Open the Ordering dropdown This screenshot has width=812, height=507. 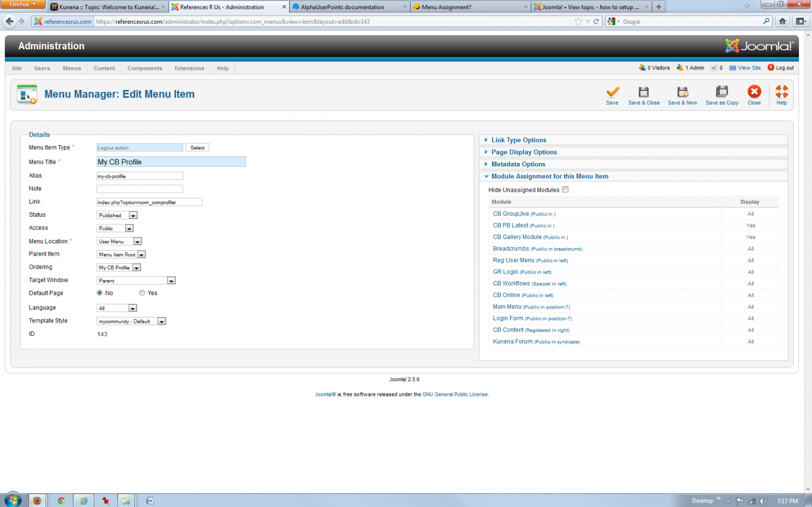coord(119,268)
